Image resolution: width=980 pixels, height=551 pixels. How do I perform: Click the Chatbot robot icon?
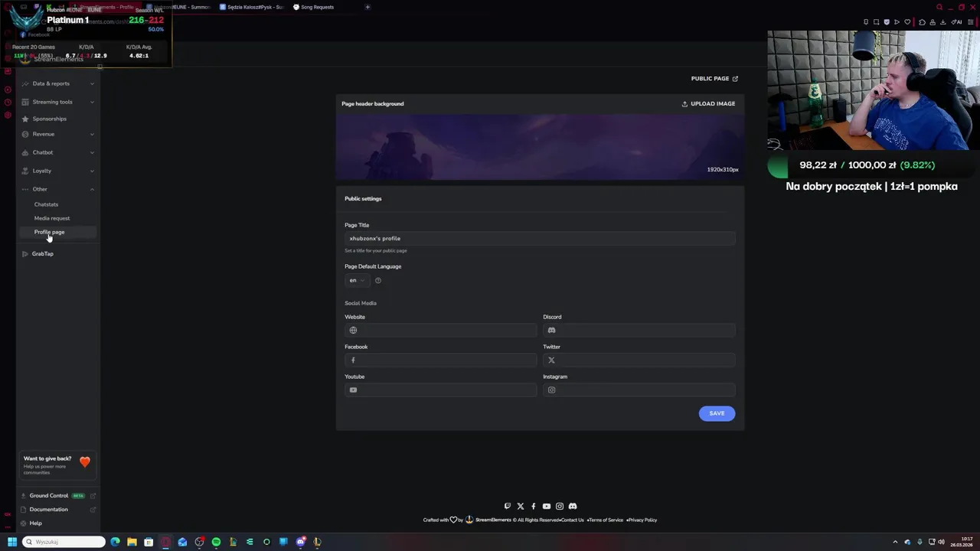tap(25, 152)
